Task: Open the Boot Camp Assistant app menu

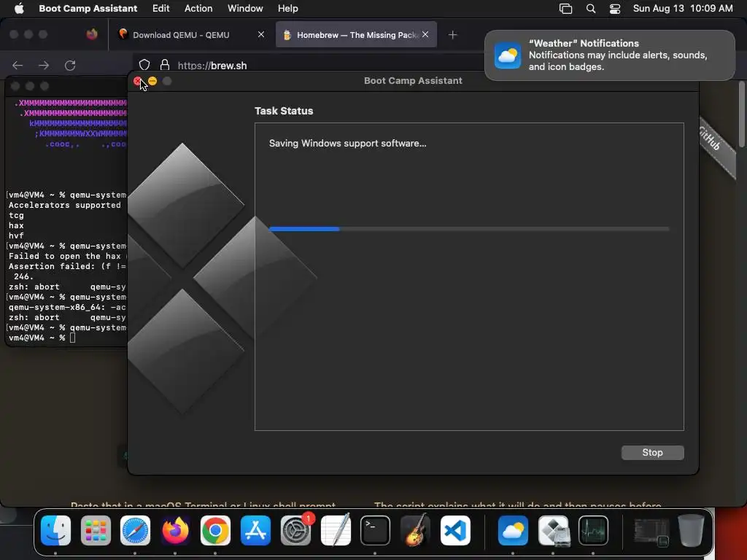Action: tap(88, 9)
